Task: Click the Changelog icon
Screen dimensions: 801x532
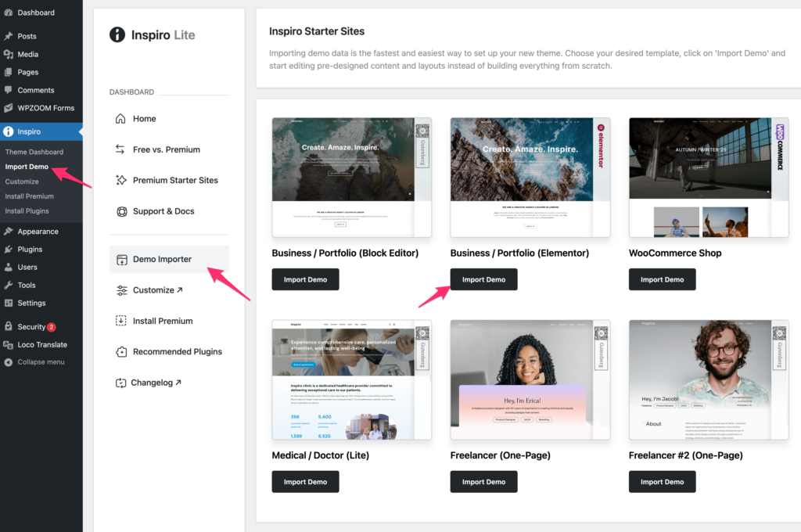Action: [x=120, y=383]
